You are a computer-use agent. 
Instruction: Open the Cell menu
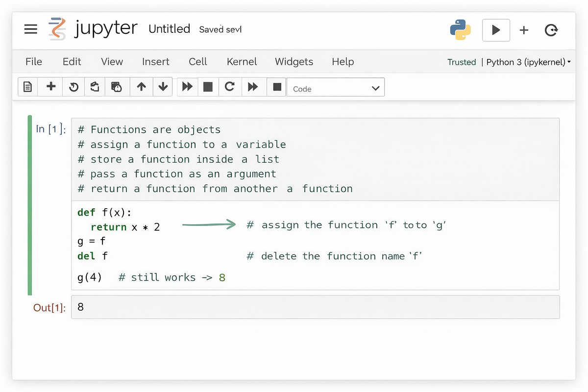pos(198,62)
